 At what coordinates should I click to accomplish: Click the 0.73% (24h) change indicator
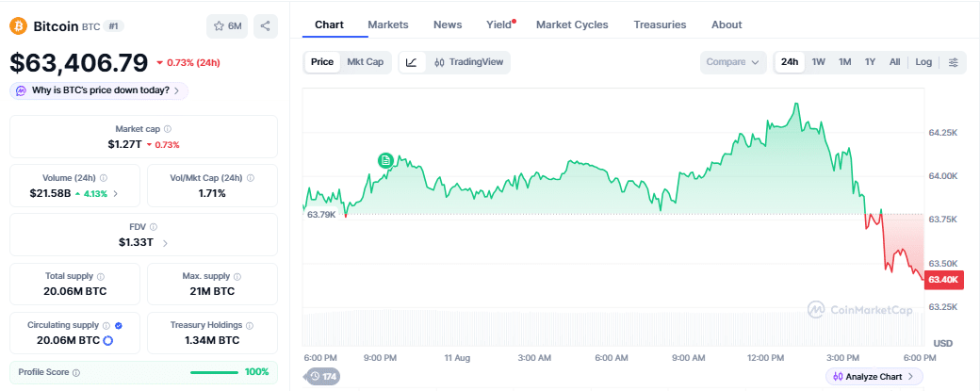[188, 62]
